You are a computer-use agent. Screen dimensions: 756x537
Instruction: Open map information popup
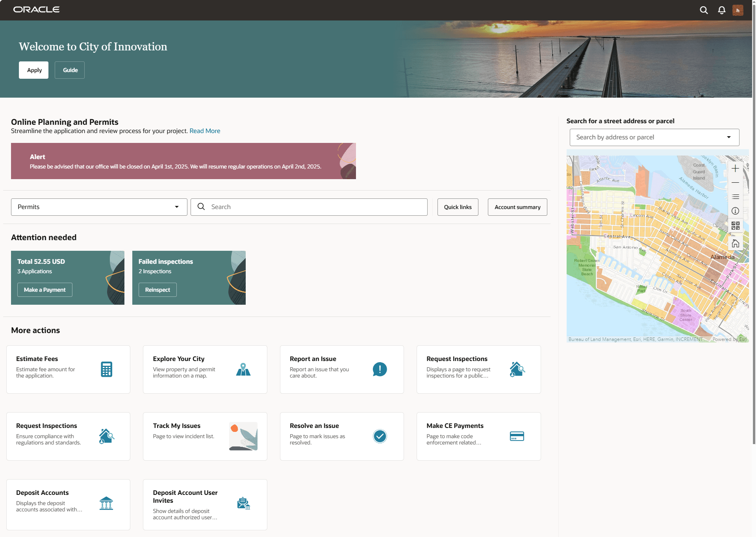click(735, 211)
